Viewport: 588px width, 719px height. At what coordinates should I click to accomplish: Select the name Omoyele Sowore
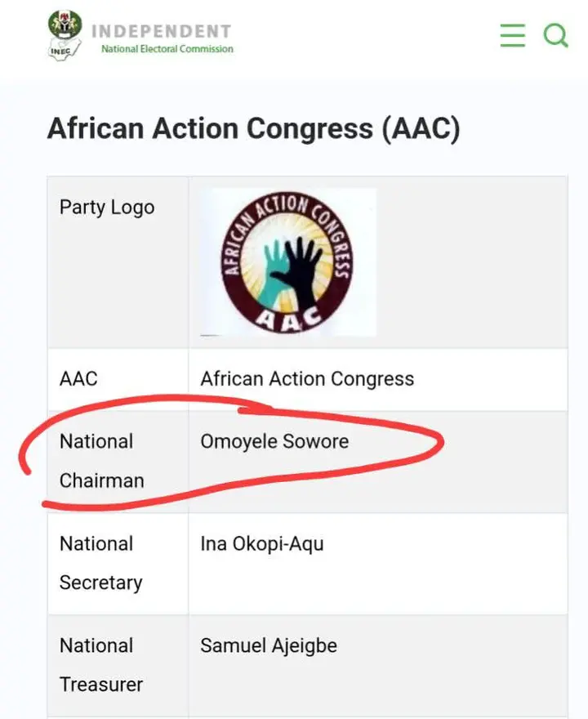tap(274, 442)
